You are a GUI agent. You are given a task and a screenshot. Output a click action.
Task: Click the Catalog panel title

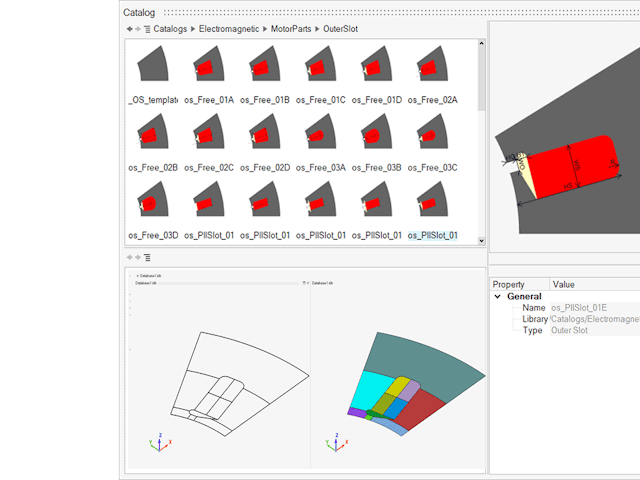pos(139,13)
